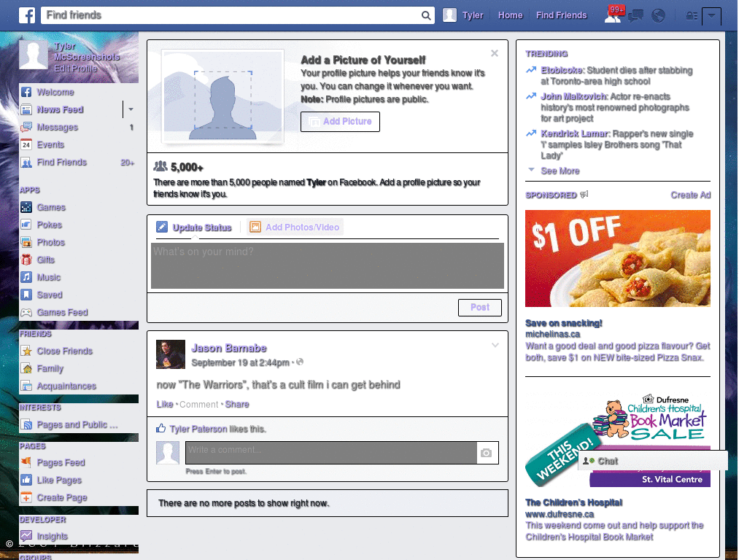Open the $1 OFF pizza snacks ad image
Viewport: 747px width, 560px height.
(617, 259)
